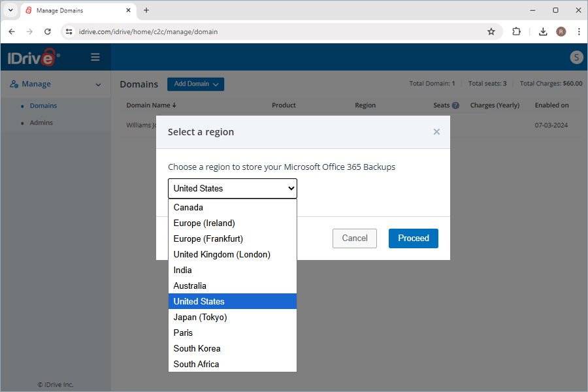Image resolution: width=588 pixels, height=392 pixels.
Task: Click the Total Charges: $60.00 text
Action: pos(551,83)
